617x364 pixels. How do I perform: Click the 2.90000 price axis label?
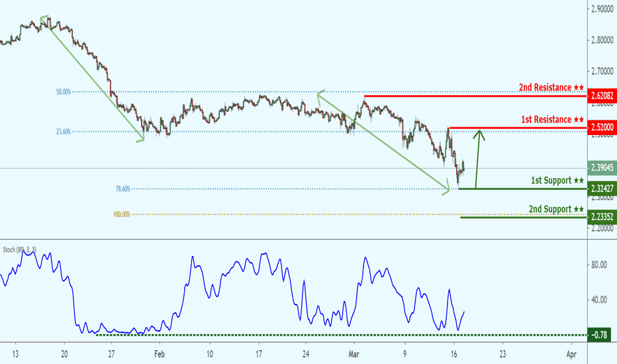click(x=602, y=9)
